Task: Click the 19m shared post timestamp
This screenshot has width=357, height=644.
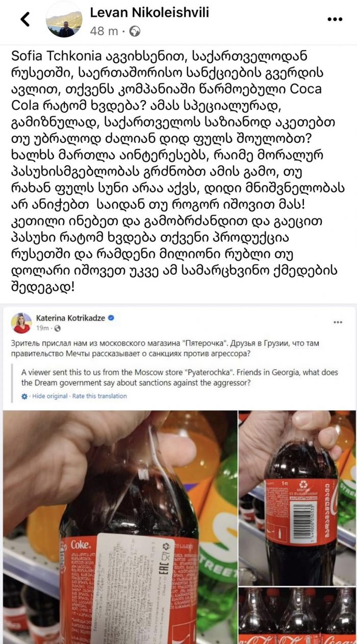Action: [x=42, y=328]
